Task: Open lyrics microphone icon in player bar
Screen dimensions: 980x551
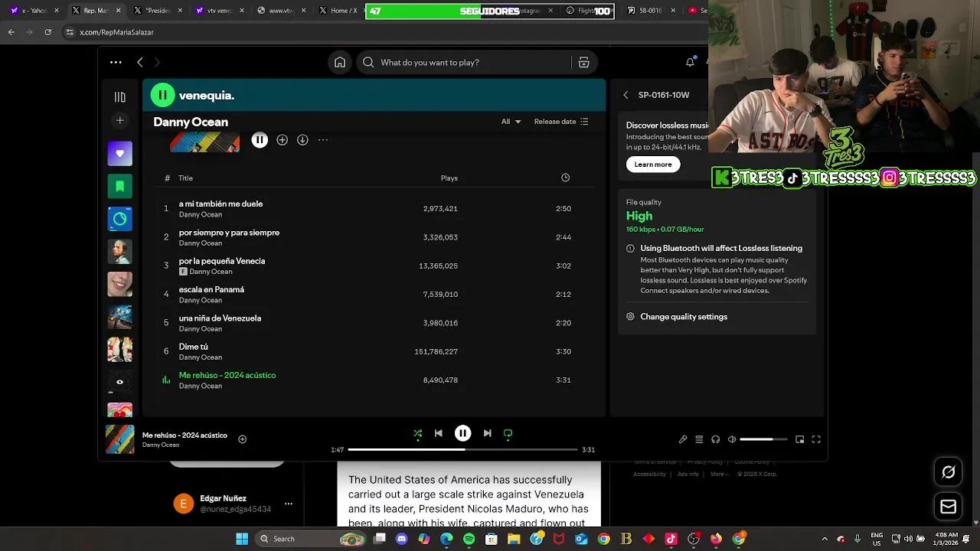Action: 683,439
